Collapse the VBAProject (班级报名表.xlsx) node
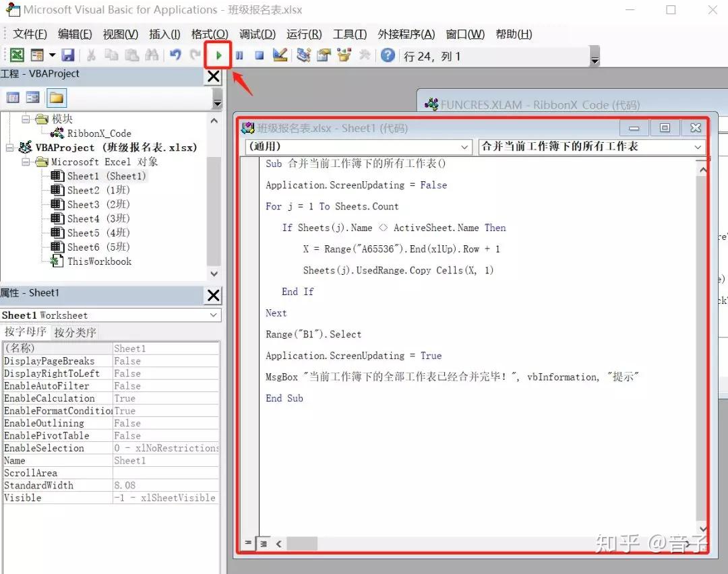The image size is (728, 574). pyautogui.click(x=9, y=148)
